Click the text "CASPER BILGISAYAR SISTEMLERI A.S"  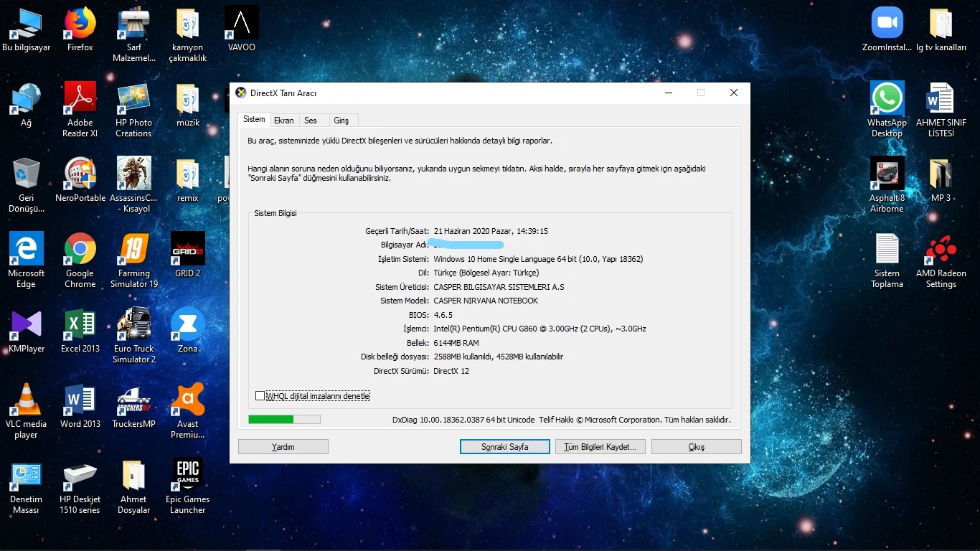pyautogui.click(x=499, y=287)
